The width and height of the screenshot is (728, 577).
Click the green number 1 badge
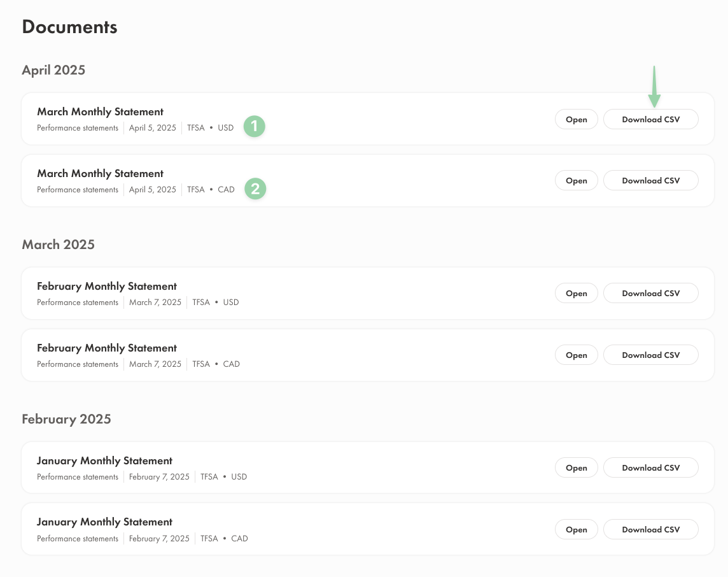click(255, 126)
